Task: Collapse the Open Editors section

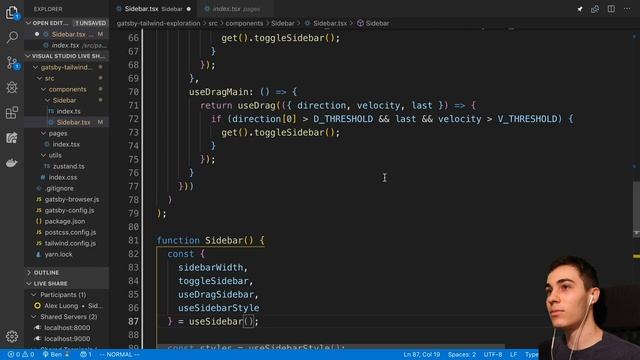Action: point(29,23)
